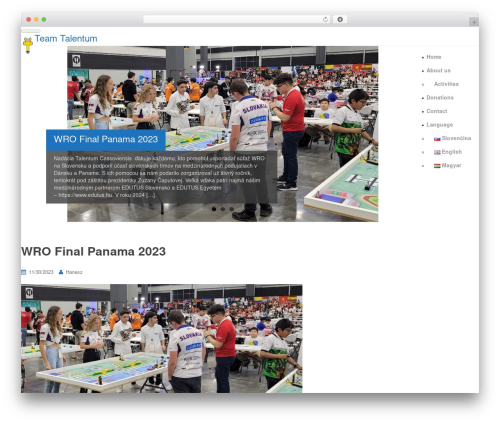Click the red close window button
The image size is (500, 423).
(x=29, y=19)
